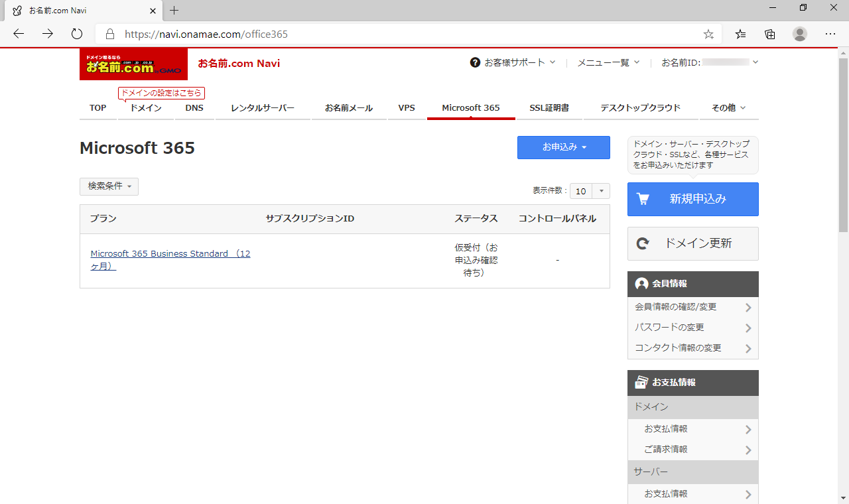Image resolution: width=849 pixels, height=504 pixels.
Task: Open the 表示件数 dropdown arrow
Action: pyautogui.click(x=600, y=191)
